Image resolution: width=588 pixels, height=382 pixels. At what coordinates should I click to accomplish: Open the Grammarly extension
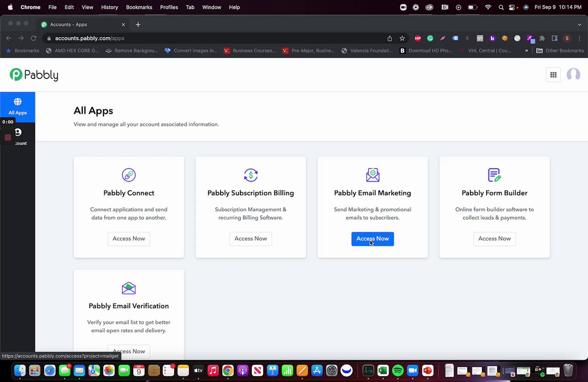point(430,39)
